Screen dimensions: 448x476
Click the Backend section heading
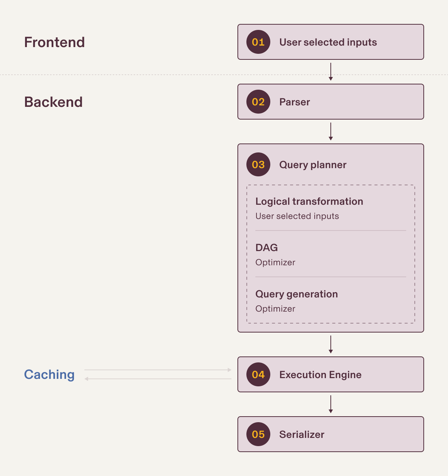[53, 102]
